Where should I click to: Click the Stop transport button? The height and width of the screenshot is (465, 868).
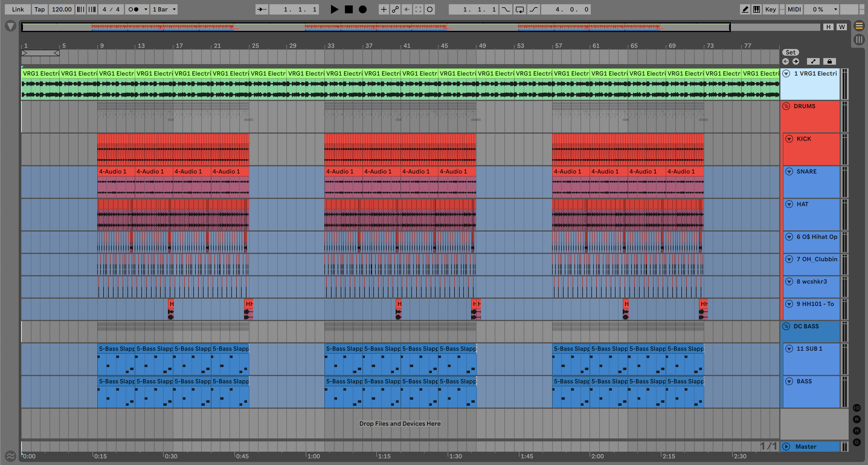pos(349,9)
